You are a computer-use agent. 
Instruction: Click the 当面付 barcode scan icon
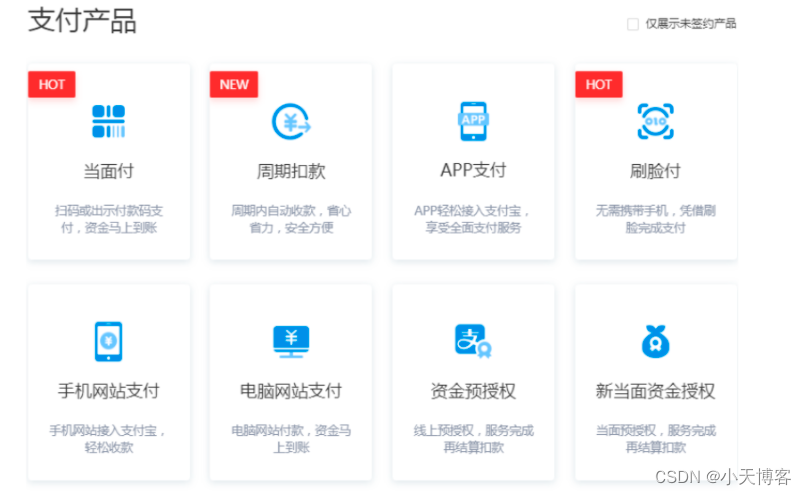(x=109, y=121)
